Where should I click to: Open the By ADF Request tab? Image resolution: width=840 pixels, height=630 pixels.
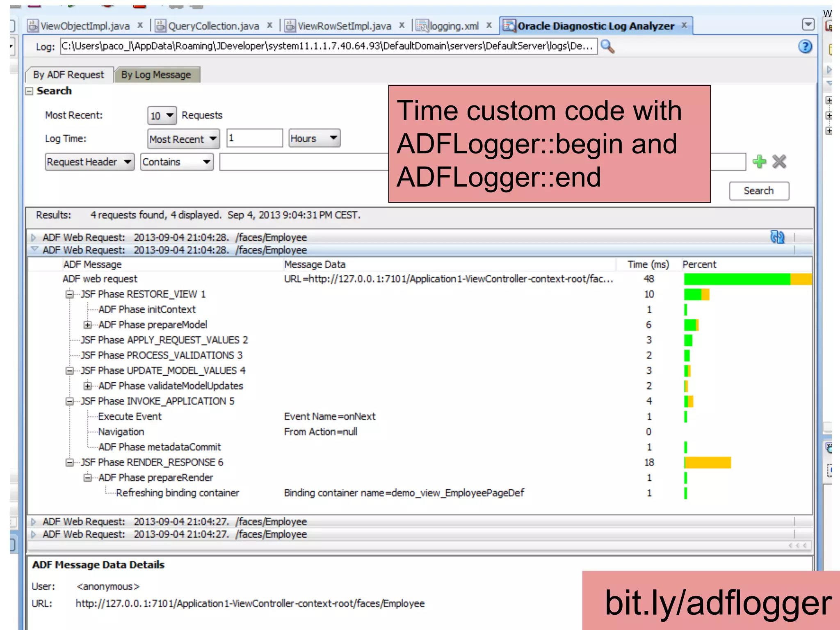69,75
